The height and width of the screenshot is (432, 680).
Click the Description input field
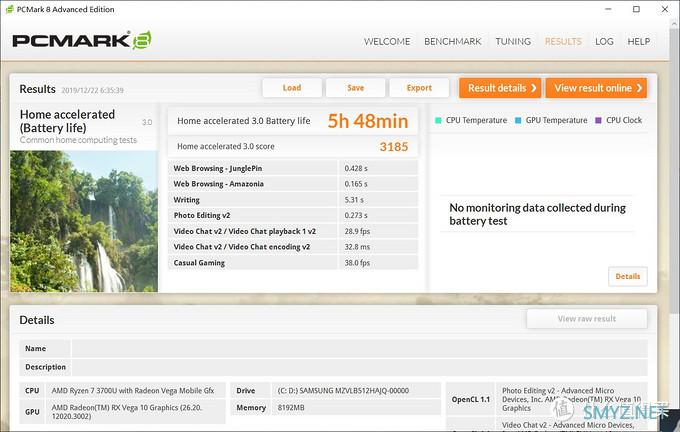[x=360, y=367]
